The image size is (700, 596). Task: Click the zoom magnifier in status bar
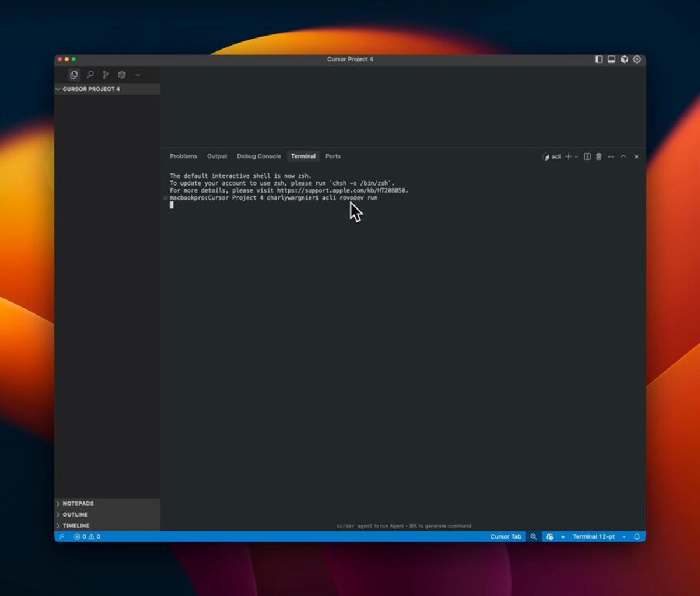pos(533,536)
